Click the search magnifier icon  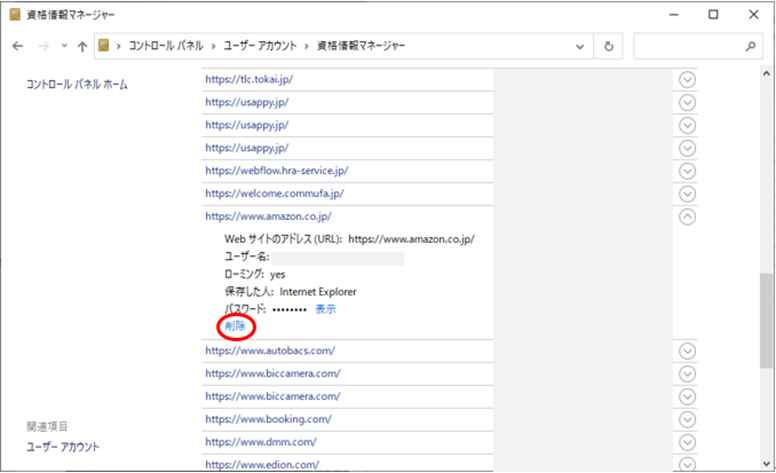750,47
